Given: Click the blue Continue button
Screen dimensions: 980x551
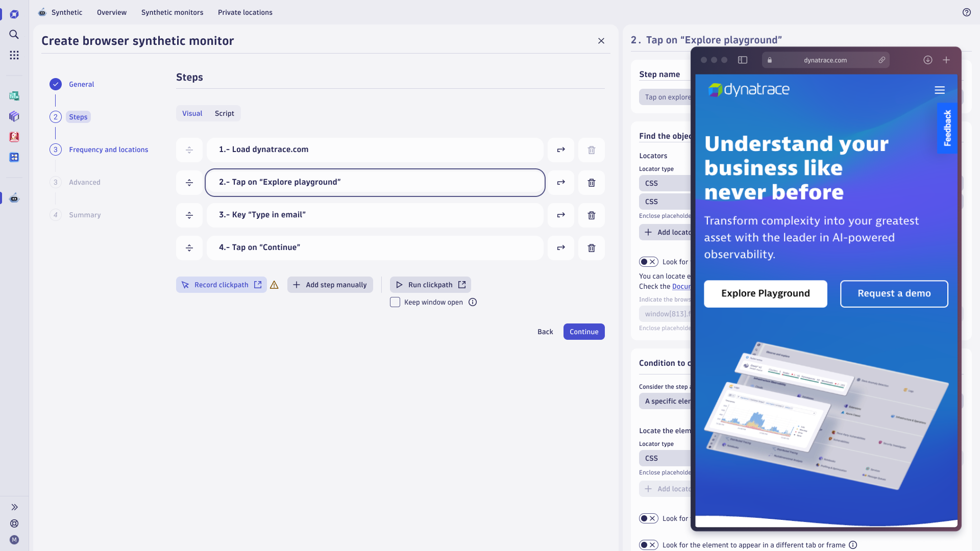Looking at the screenshot, I should (584, 332).
